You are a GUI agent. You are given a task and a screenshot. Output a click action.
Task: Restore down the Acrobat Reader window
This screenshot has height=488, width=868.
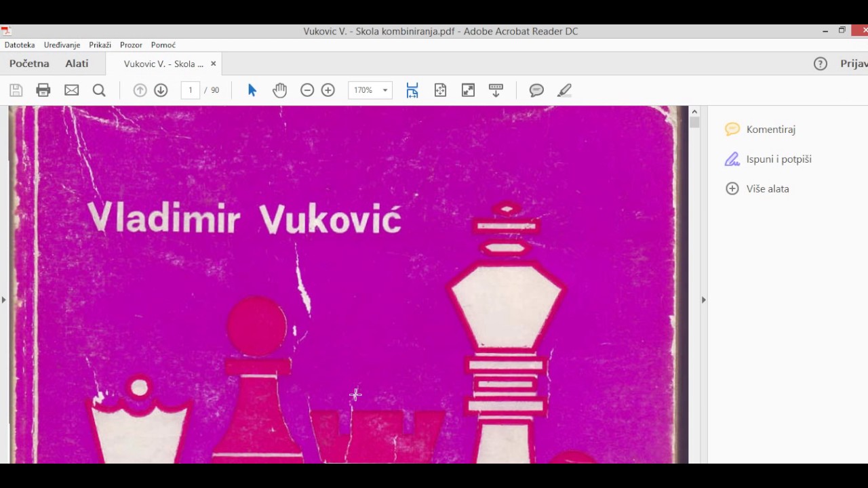point(842,30)
